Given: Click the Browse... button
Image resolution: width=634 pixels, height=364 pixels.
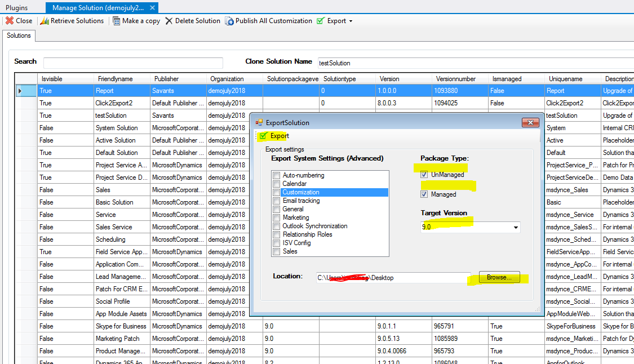Looking at the screenshot, I should point(499,277).
